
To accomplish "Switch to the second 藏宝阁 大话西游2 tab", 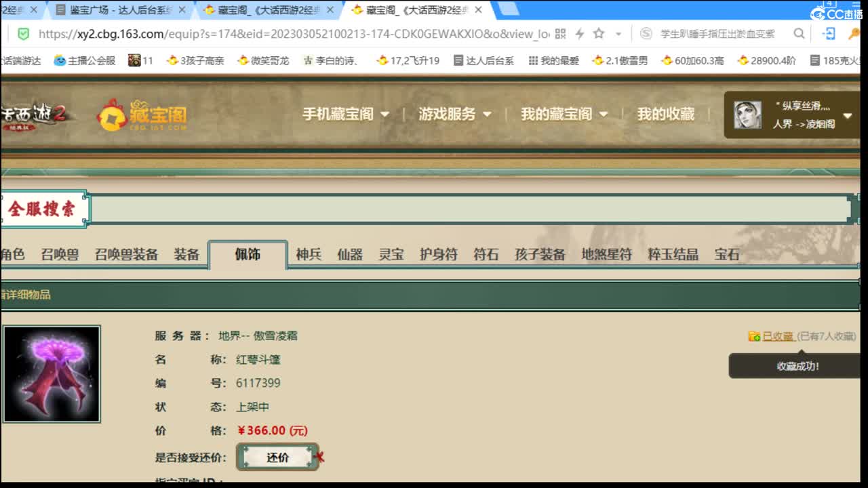I will tap(270, 10).
